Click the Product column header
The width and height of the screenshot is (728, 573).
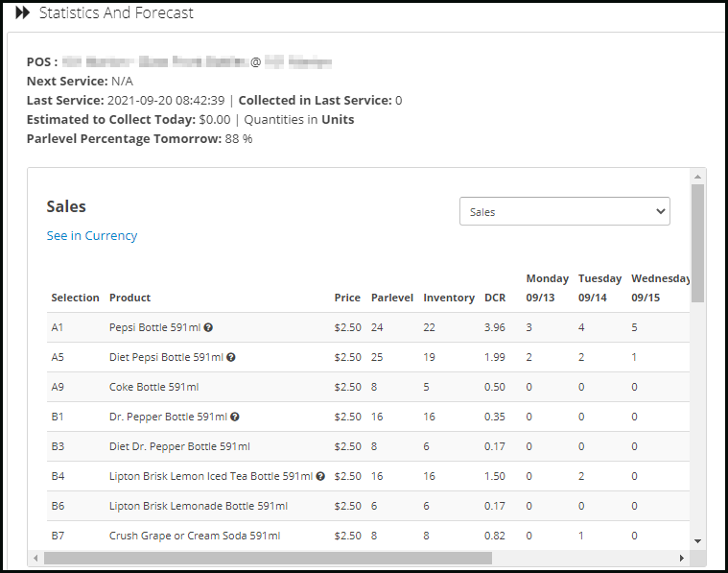pyautogui.click(x=130, y=298)
